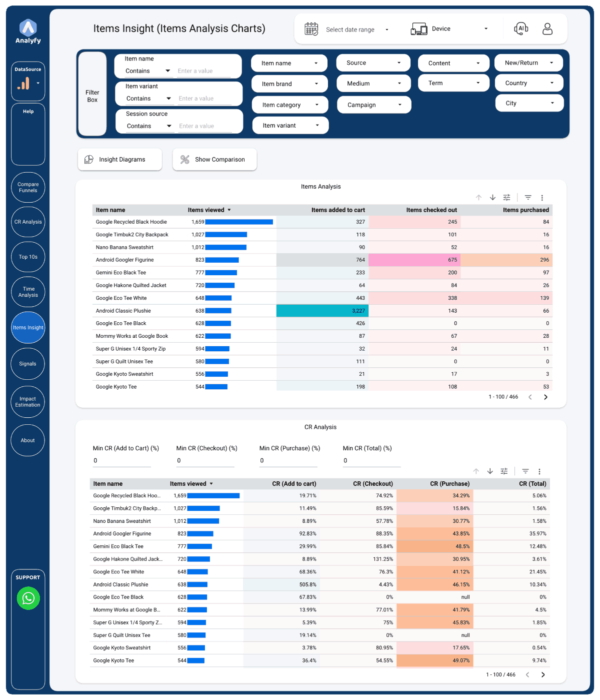Open Items Analysis three-dot more menu

[x=542, y=198]
